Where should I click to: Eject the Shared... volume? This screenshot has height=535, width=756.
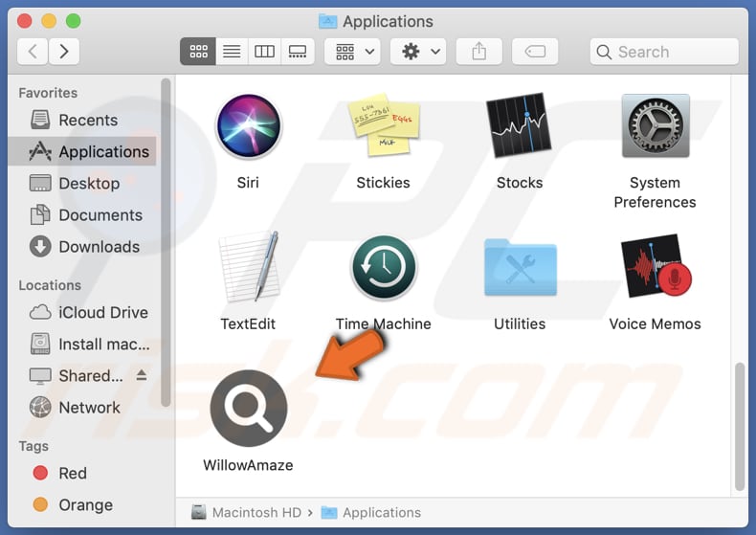pos(142,375)
